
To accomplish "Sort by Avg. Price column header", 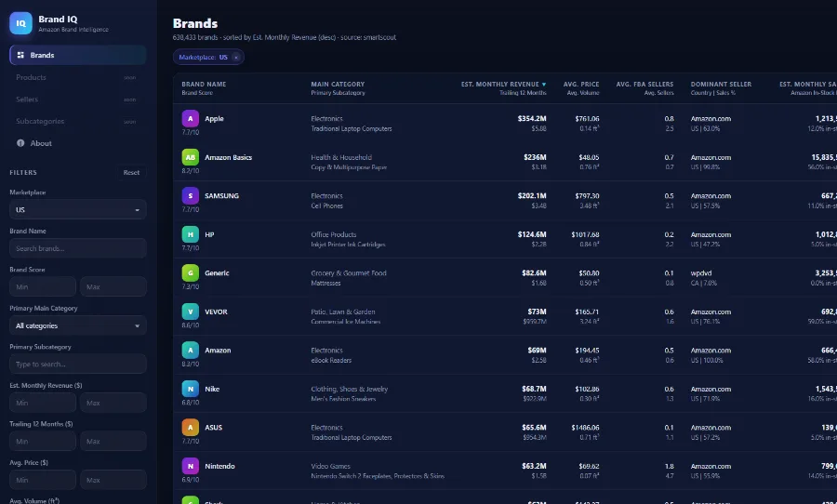I will click(581, 85).
